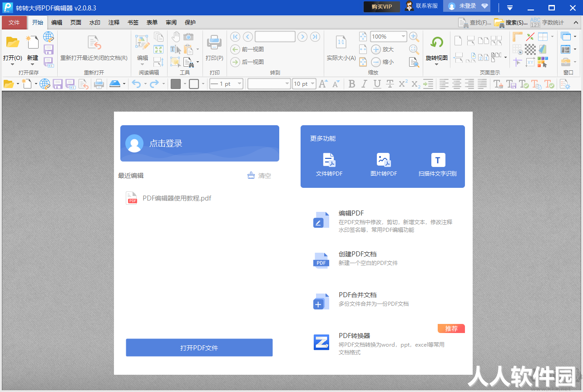Viewport: 583px width, 392px height.
Task: Open the font name dropdown
Action: pyautogui.click(x=287, y=83)
